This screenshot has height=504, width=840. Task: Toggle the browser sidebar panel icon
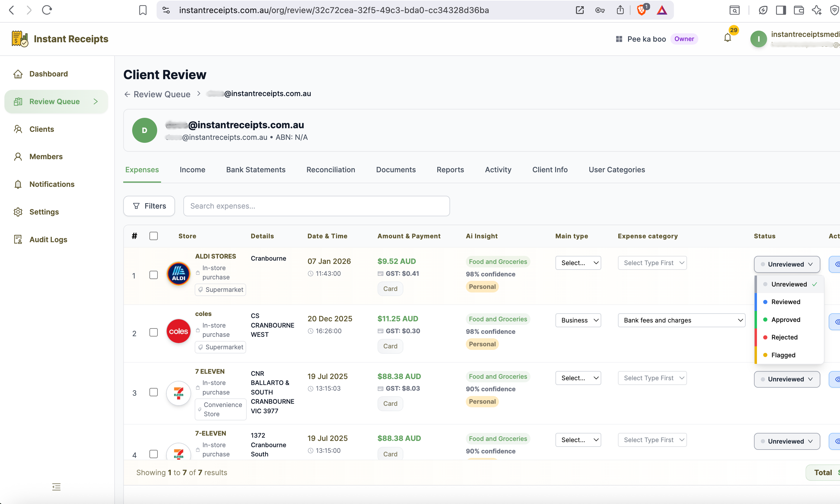coord(781,10)
